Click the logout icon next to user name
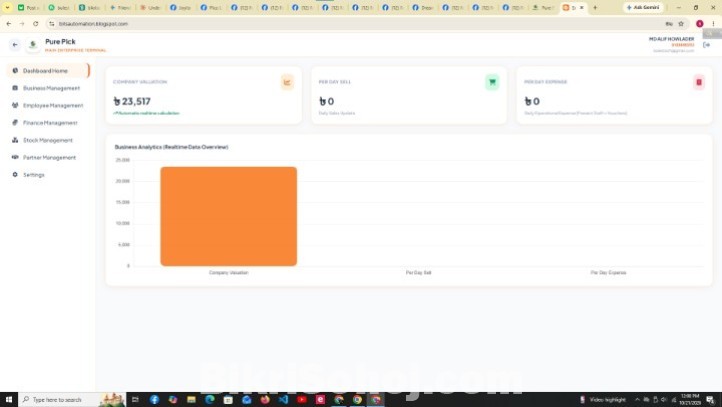The image size is (722, 407). click(706, 45)
